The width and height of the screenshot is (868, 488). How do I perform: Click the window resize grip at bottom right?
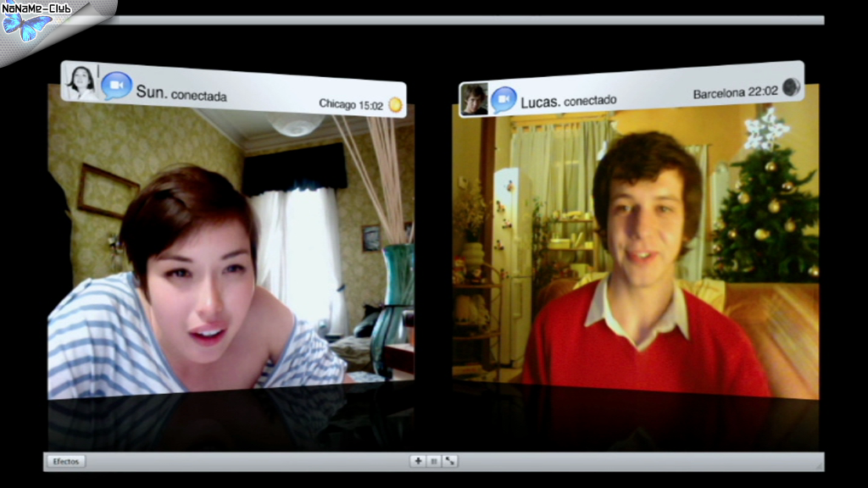tap(819, 465)
